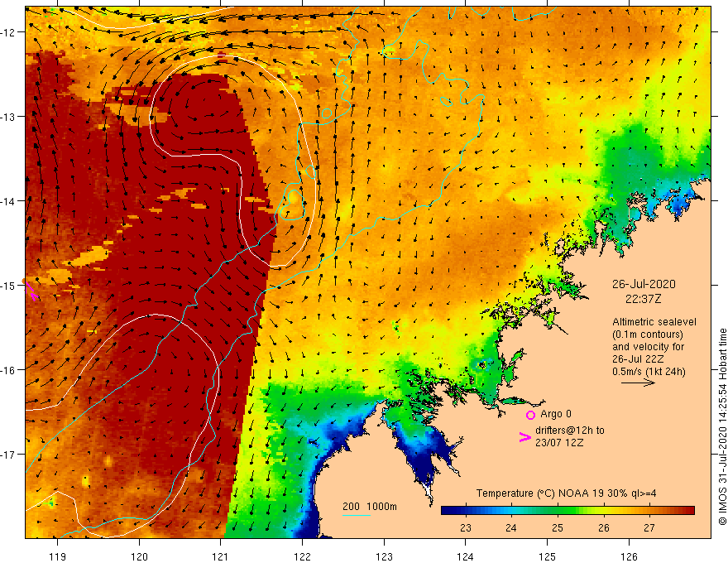This screenshot has height=563, width=728.
Task: Click the longitude axis label 119
Action: pos(58,556)
